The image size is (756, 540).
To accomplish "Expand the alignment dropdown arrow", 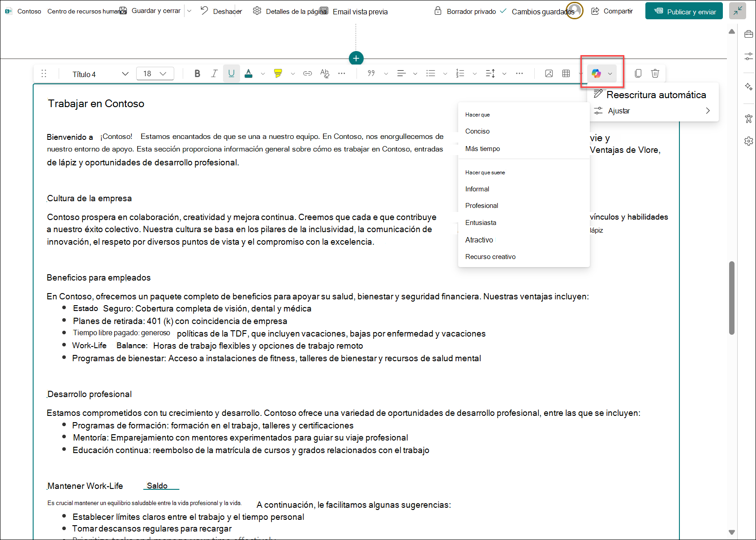I will tap(415, 74).
